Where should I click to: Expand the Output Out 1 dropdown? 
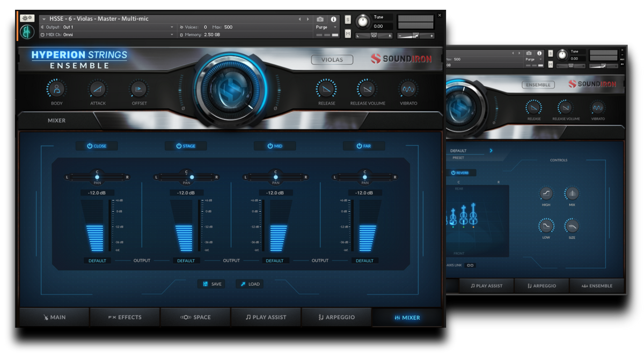[107, 27]
